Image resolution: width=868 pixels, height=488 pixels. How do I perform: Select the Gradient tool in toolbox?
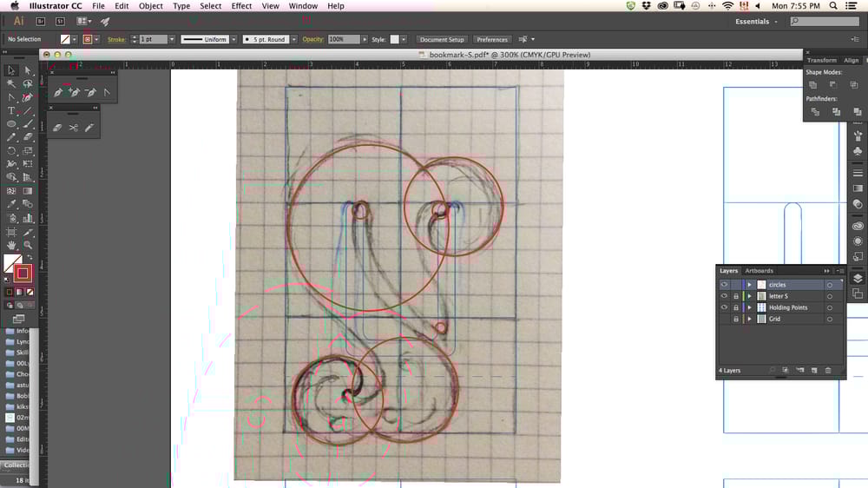coord(28,190)
